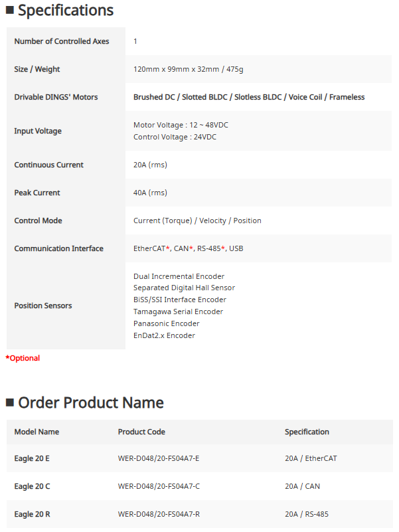Click the Continuous Current 20A (rms) value
Viewport: 399px width, 532px height.
click(x=150, y=165)
